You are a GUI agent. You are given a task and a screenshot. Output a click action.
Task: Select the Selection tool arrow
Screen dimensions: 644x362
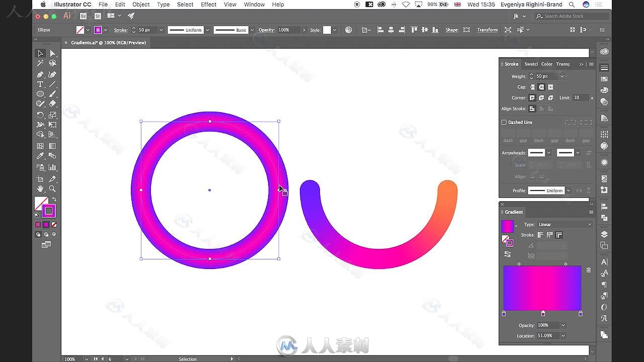click(40, 53)
